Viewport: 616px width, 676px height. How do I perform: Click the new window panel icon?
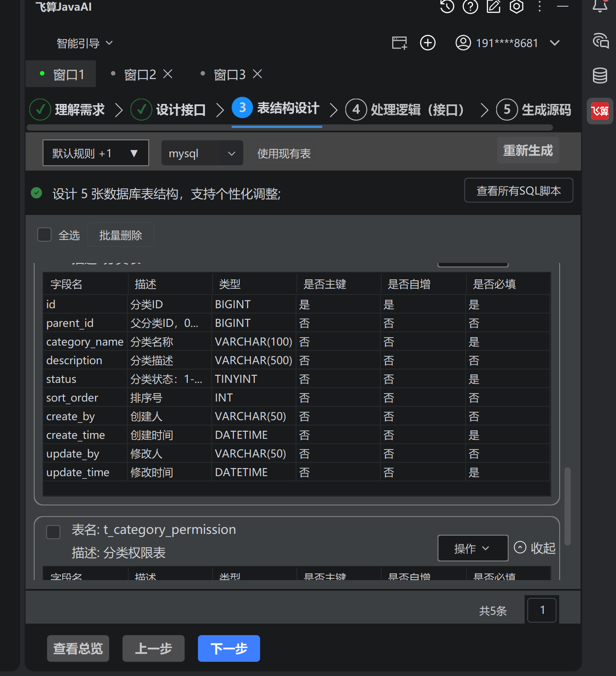point(399,43)
